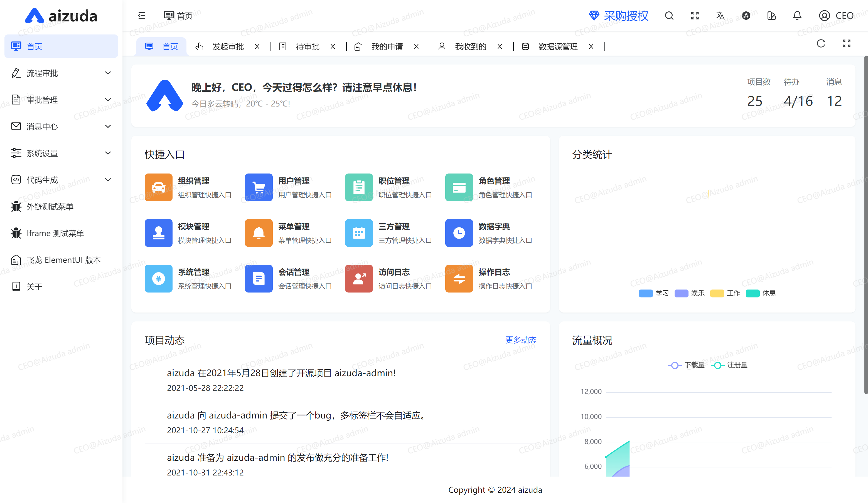Toggle the 娱乐 legend series
The height and width of the screenshot is (503, 868).
coord(690,293)
